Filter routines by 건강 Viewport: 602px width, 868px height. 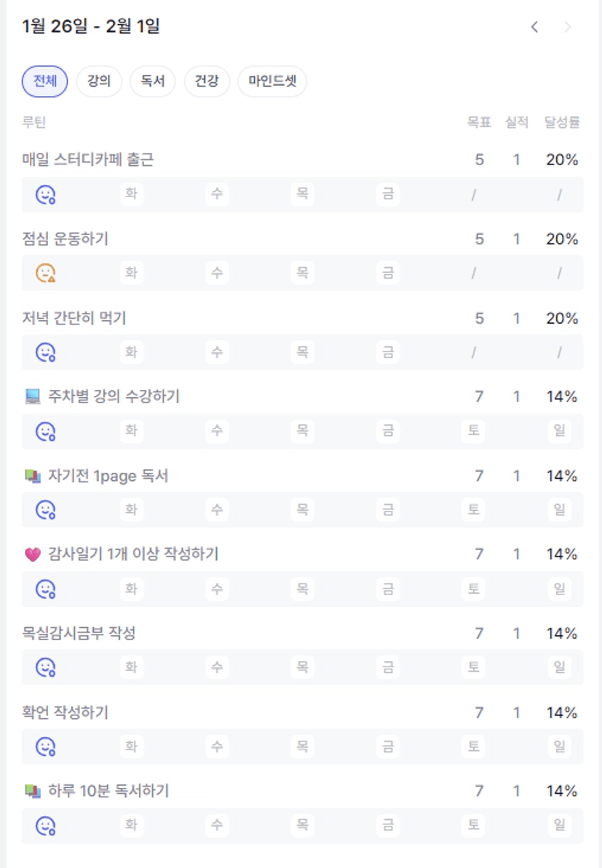207,81
